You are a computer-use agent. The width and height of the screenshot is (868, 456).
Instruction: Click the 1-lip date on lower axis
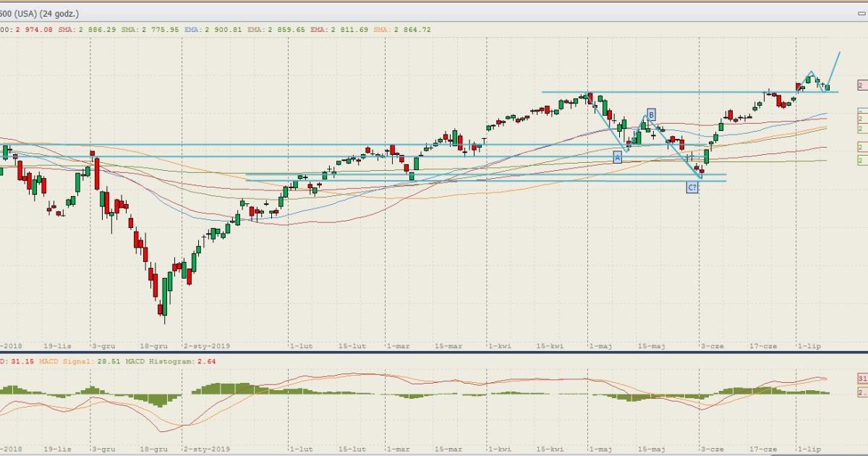tap(808, 449)
